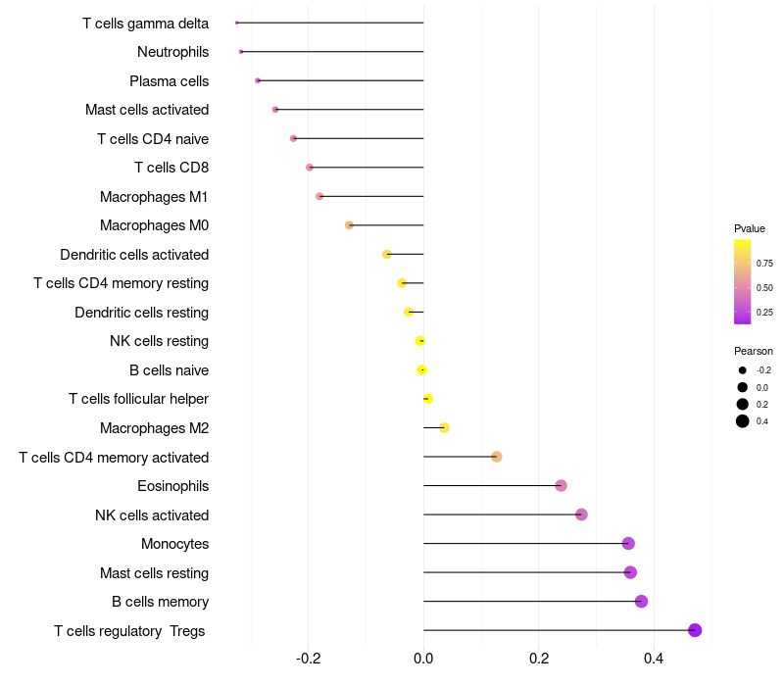Click the T cells regulatory Tregs data point
This screenshot has width=784, height=686.
(695, 630)
